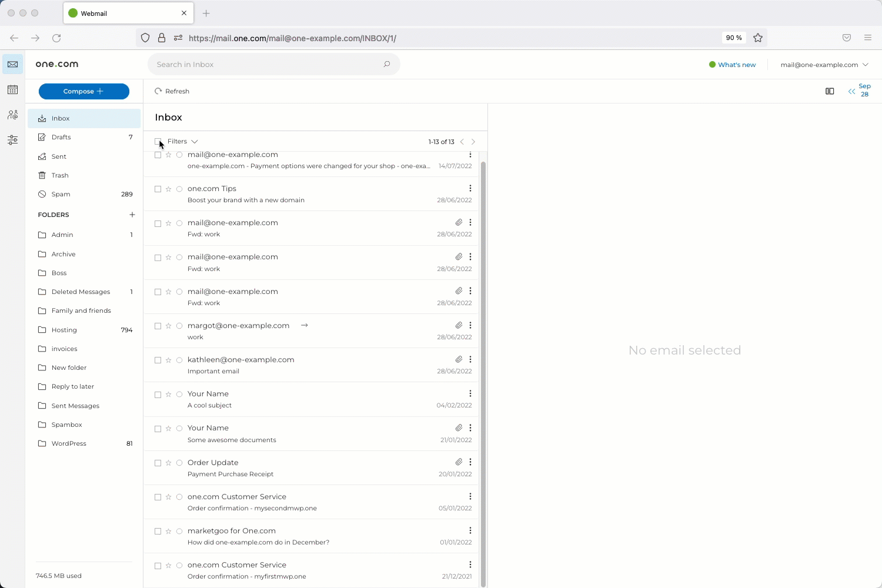Open mail@one-example.com account dropdown

click(x=824, y=65)
